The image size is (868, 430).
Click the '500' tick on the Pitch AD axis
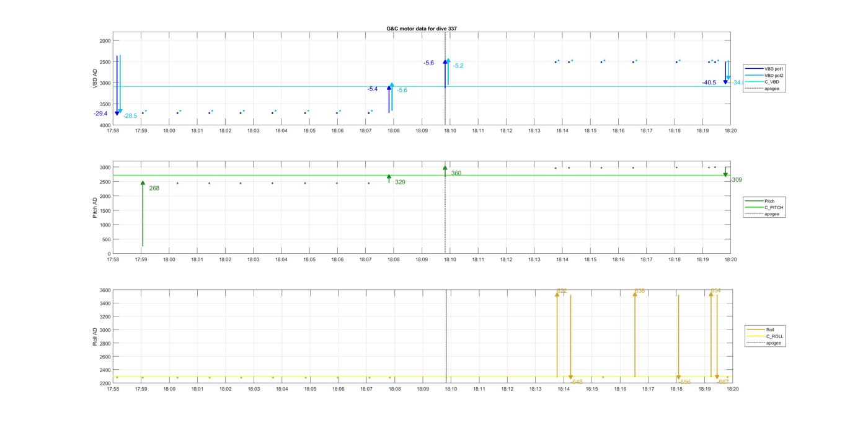pyautogui.click(x=107, y=240)
